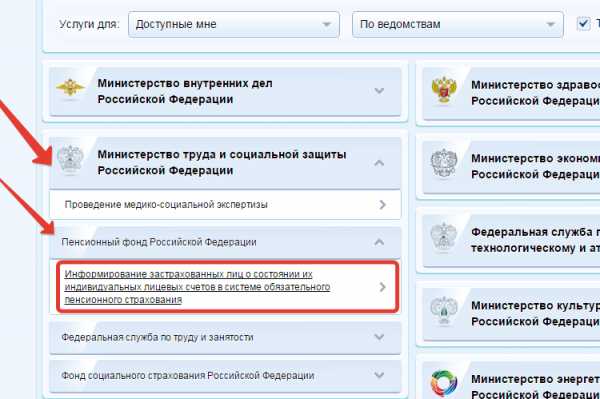Expand Фонд социального страхования chevron

pyautogui.click(x=379, y=375)
